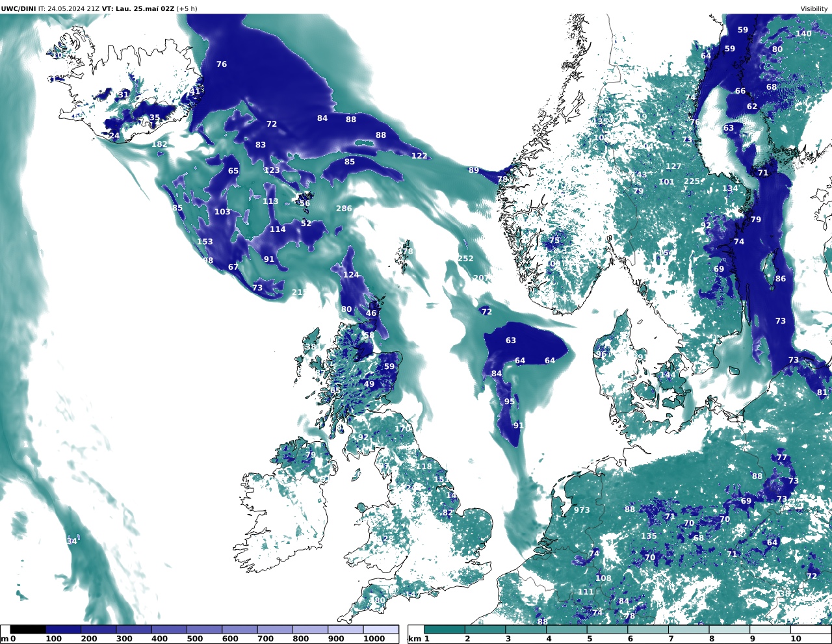Click the visibility value '124' on map
Image resolution: width=832 pixels, height=644 pixels.
coord(351,275)
